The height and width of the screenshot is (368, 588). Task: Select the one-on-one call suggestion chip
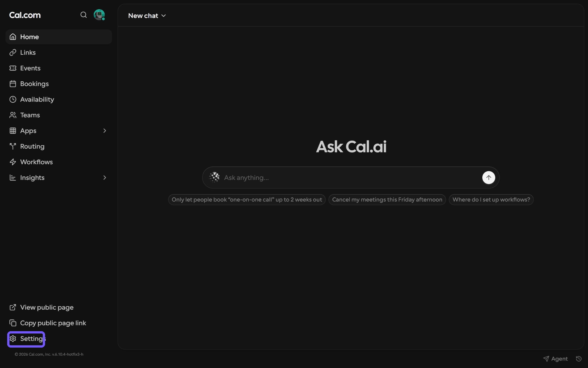(247, 200)
